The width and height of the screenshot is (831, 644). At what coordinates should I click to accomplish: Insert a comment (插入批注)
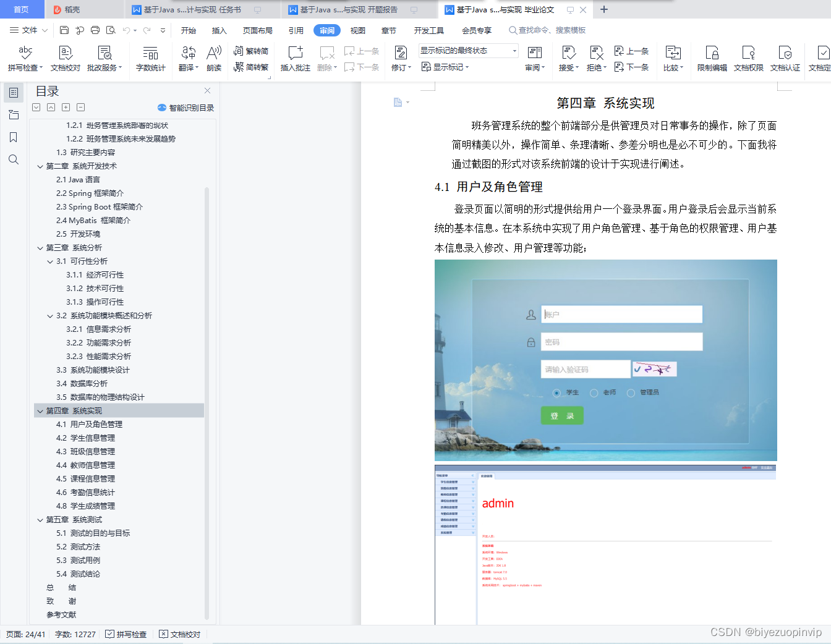(296, 59)
